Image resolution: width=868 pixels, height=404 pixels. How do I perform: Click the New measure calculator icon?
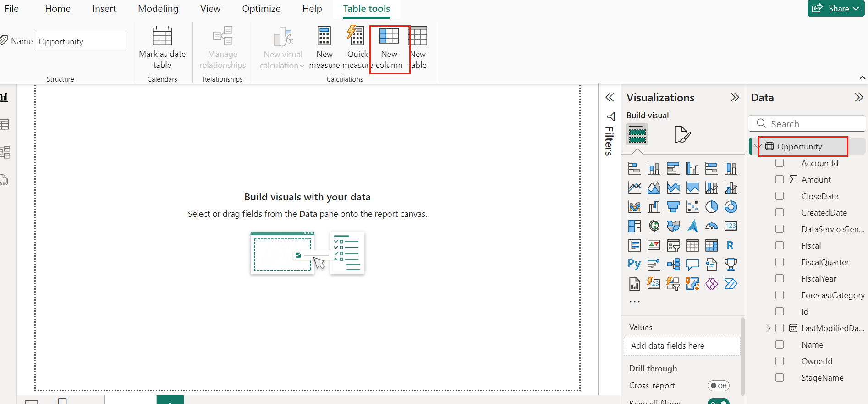324,37
